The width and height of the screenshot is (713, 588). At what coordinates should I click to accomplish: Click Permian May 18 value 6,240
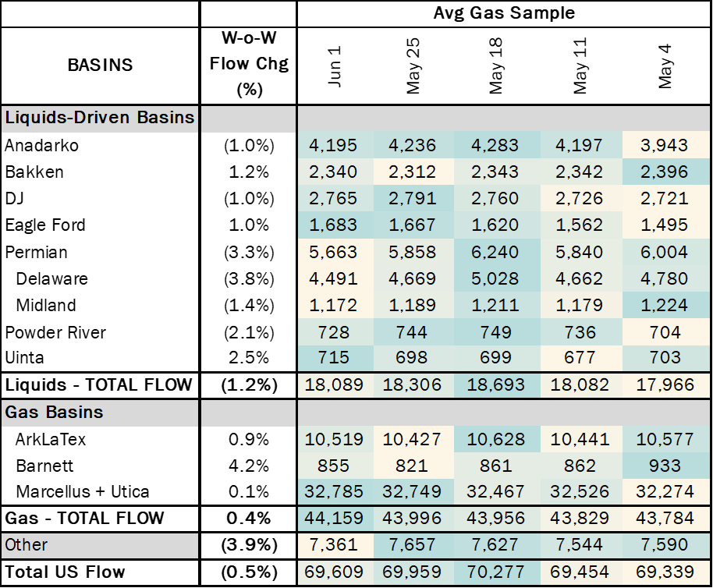coord(495,252)
